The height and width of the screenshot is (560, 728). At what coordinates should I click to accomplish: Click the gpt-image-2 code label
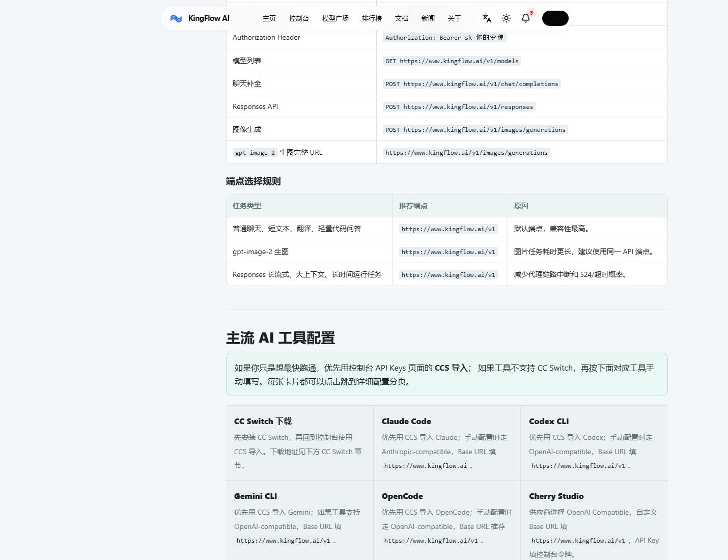(x=255, y=153)
